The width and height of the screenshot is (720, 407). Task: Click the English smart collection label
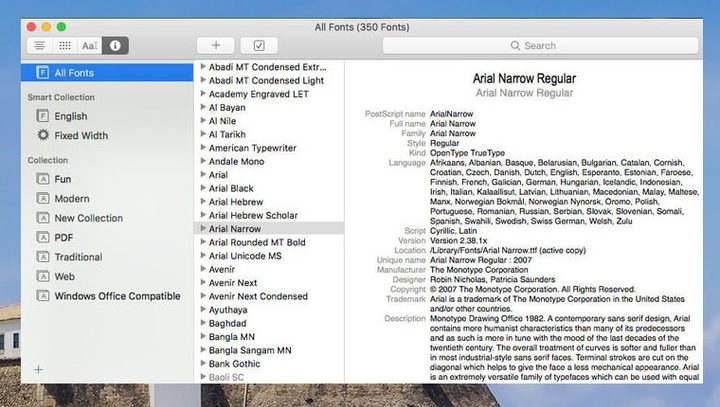(x=71, y=116)
